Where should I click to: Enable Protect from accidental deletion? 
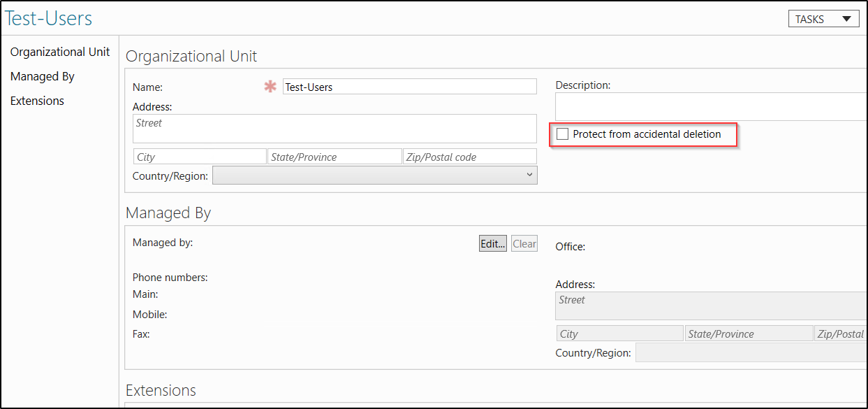point(562,134)
